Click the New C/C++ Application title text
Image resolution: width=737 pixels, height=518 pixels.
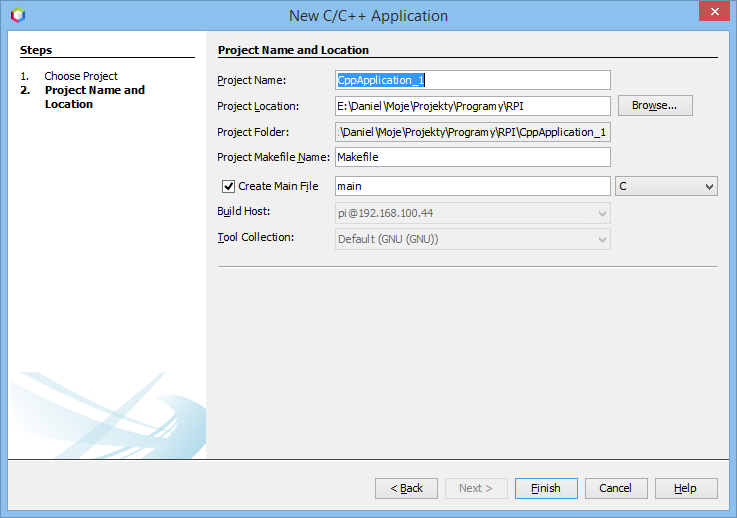click(368, 16)
